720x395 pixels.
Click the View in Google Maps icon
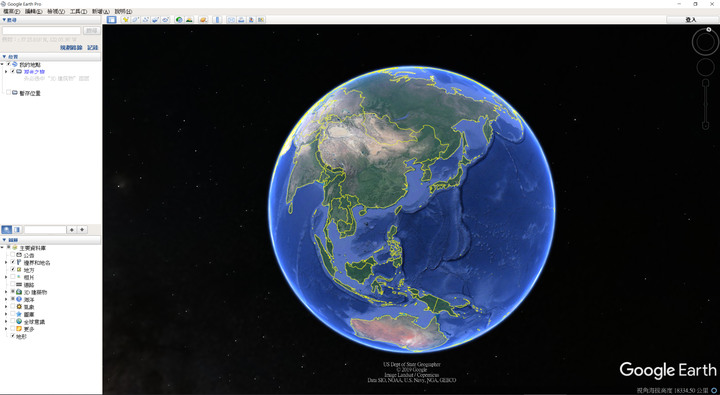[261, 20]
